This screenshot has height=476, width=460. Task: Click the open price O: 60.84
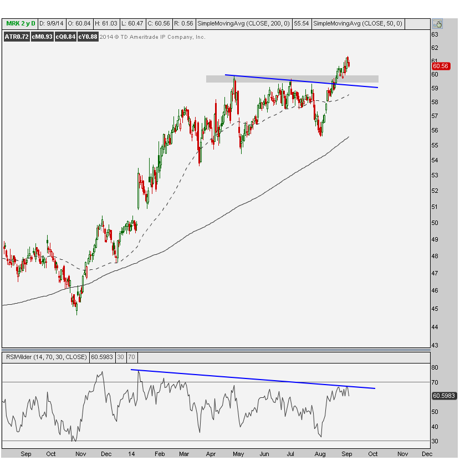(x=79, y=23)
